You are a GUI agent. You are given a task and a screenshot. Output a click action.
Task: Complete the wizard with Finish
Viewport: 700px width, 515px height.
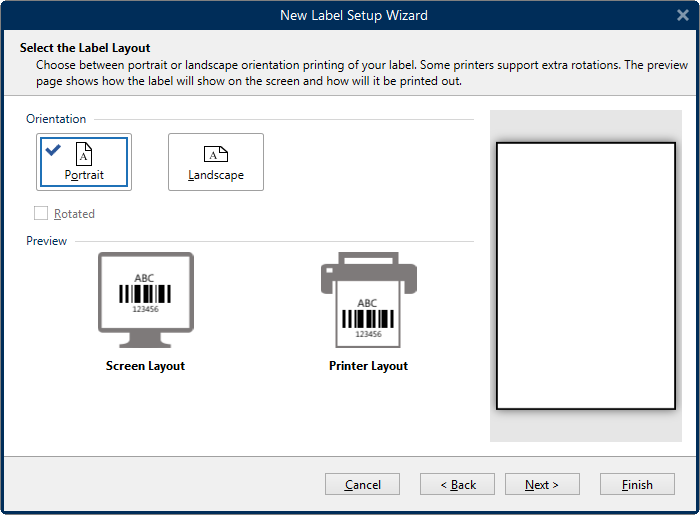(637, 484)
